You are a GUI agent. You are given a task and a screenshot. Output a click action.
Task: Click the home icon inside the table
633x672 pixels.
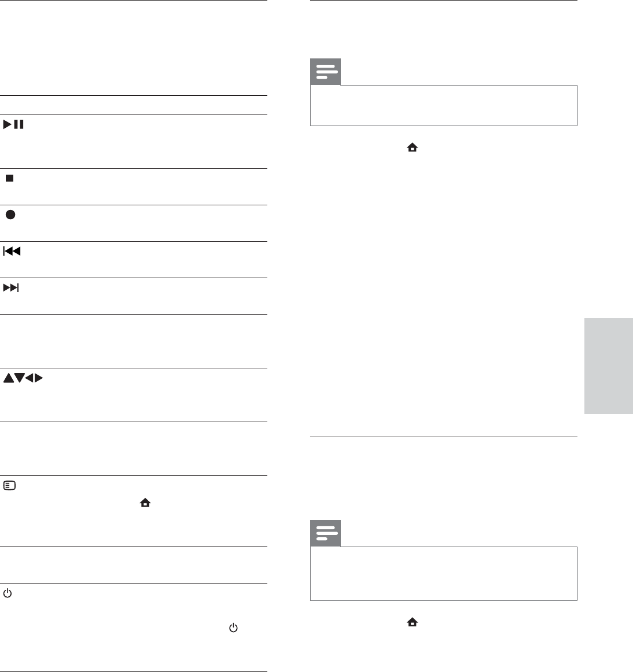145,504
